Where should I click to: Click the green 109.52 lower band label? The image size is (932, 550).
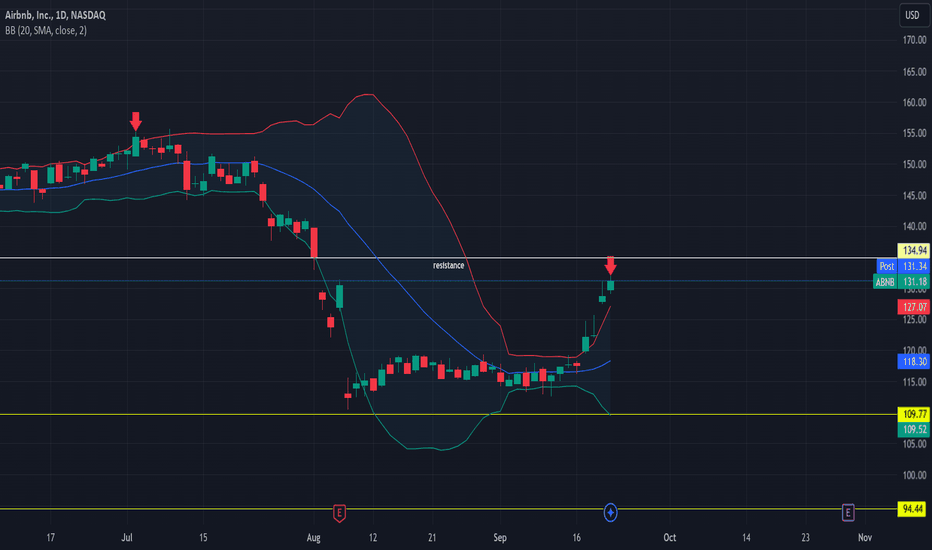tap(914, 429)
